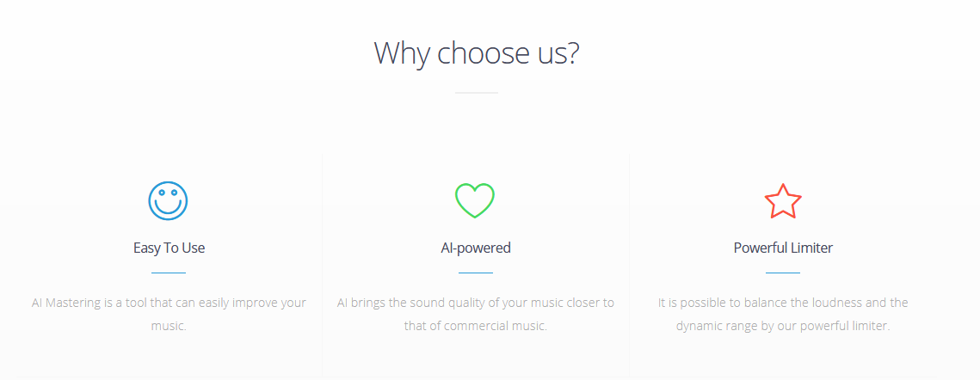Click the "Powerful Limiter" feature title

[783, 248]
